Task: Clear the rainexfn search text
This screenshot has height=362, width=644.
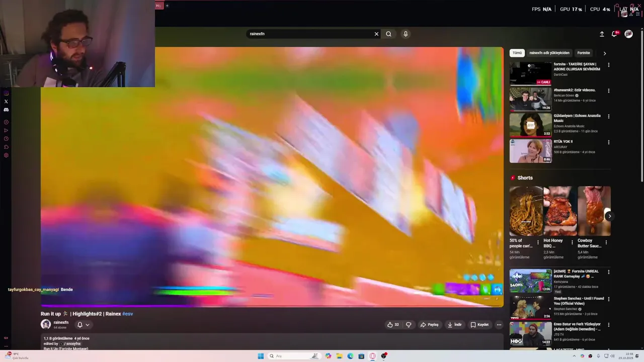Action: [x=376, y=34]
